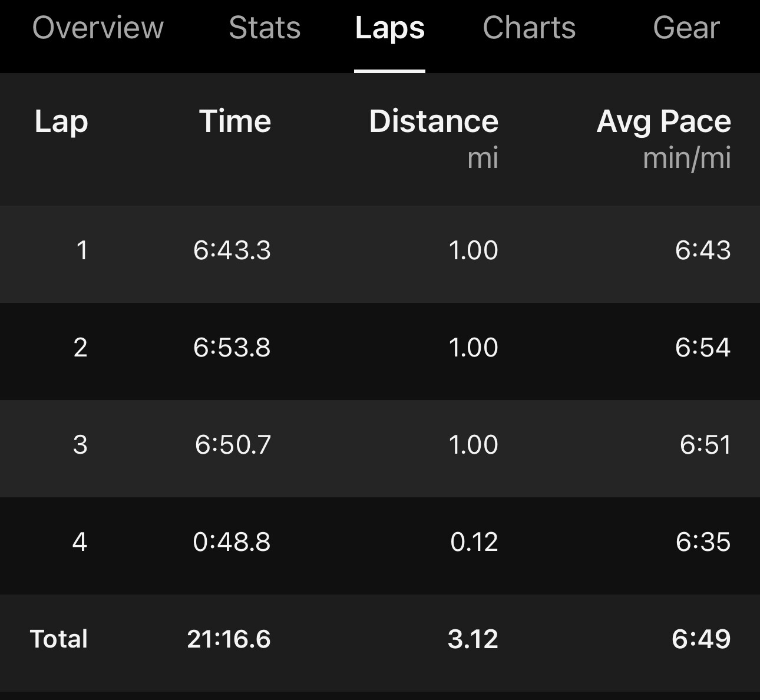
Task: Switch to the Overview tab
Action: pos(98,28)
